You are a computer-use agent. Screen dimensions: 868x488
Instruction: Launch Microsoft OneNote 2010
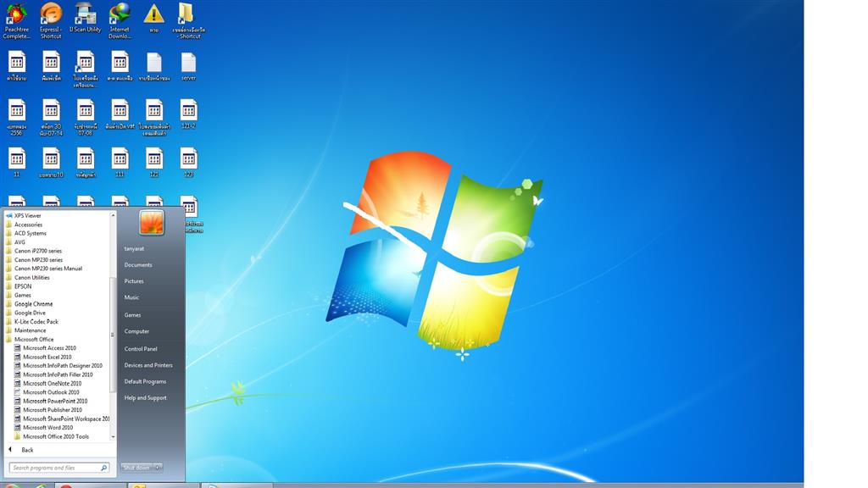click(52, 384)
